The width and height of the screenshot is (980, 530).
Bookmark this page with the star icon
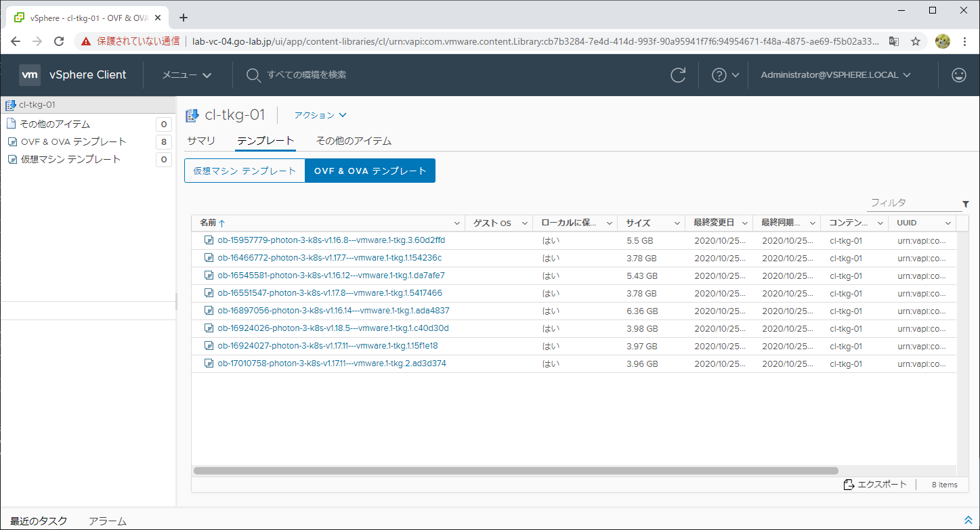click(x=916, y=41)
